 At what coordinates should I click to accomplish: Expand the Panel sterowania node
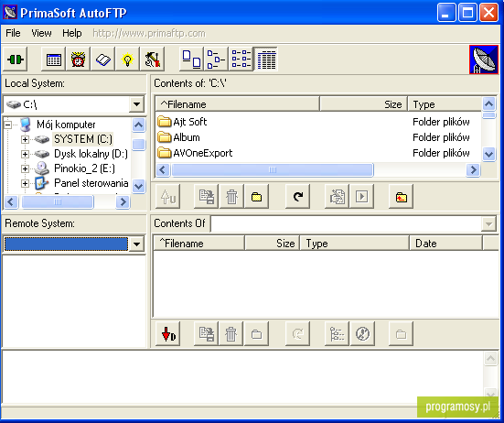(x=25, y=183)
